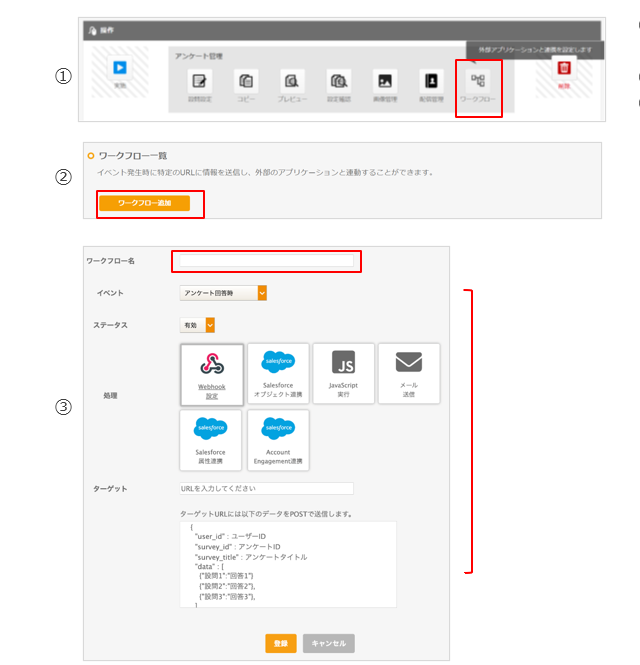640x665 pixels.
Task: Open the distribution management address-book icon
Action: [x=431, y=81]
